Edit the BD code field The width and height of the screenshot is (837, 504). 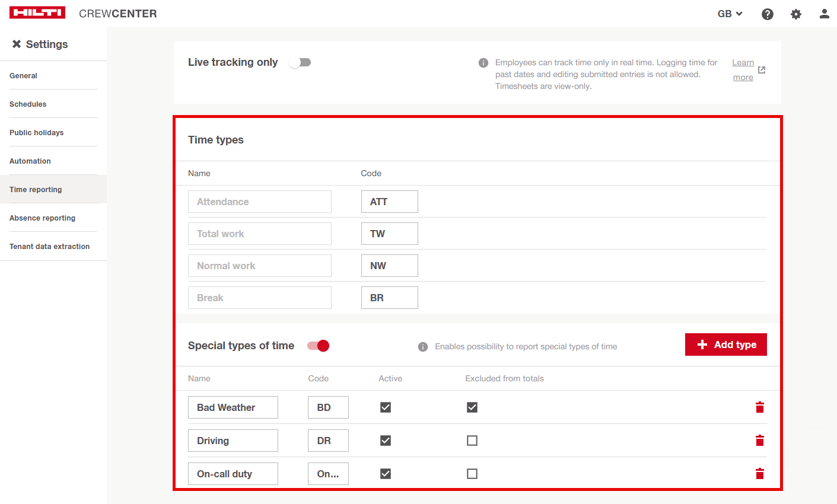click(328, 407)
